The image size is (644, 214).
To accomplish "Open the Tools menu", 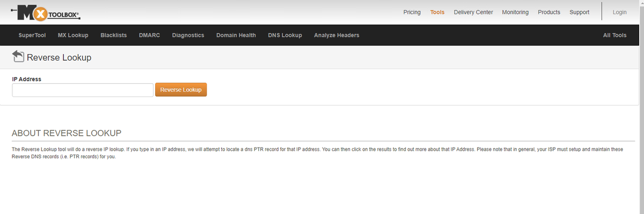I will coord(437,12).
